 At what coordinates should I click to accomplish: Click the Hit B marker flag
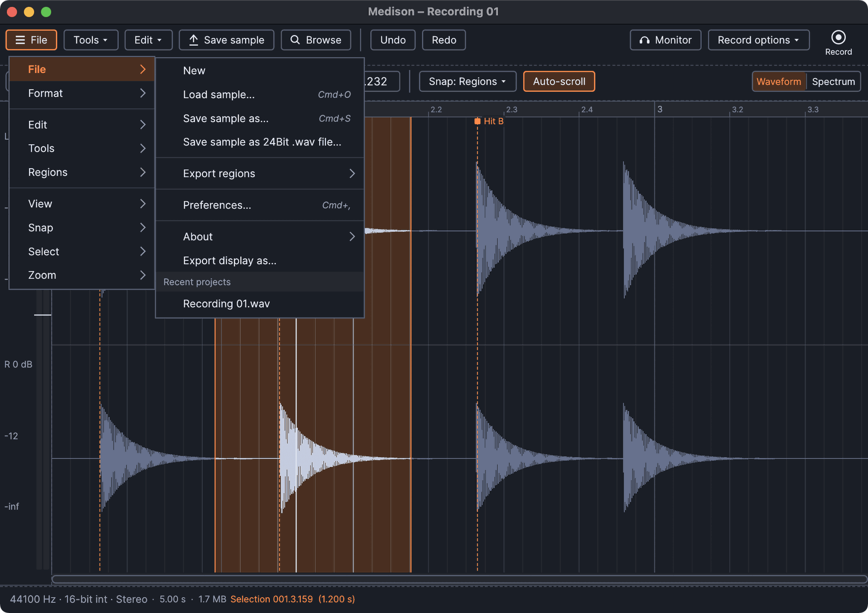pyautogui.click(x=477, y=121)
